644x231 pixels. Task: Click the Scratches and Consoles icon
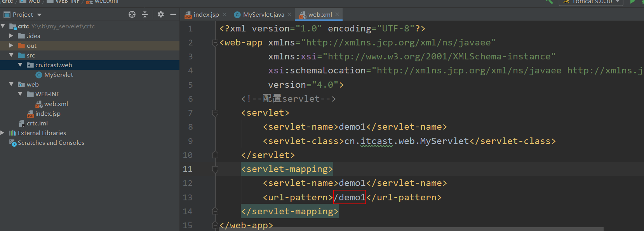tap(13, 142)
